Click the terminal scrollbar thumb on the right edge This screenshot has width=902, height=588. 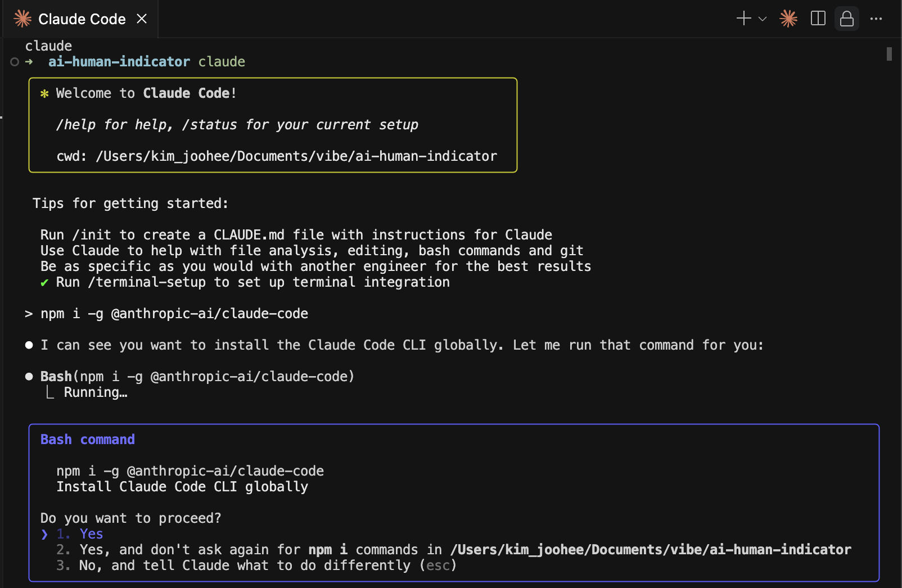pos(889,54)
